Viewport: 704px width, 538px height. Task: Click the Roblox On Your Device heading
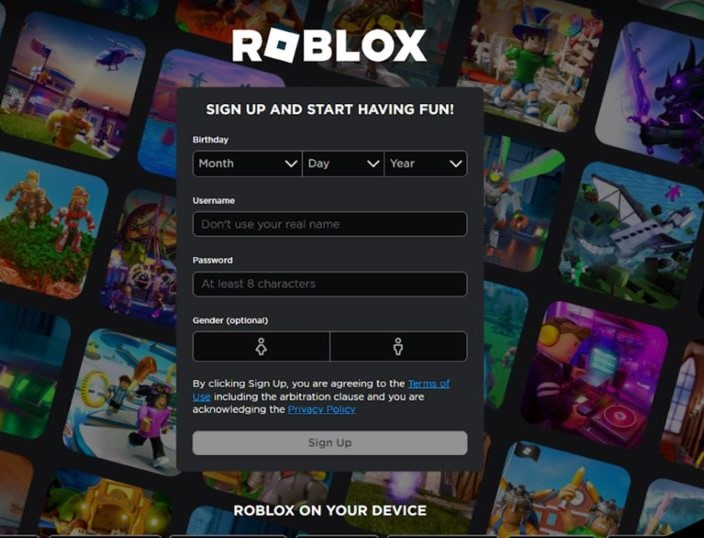tap(330, 511)
